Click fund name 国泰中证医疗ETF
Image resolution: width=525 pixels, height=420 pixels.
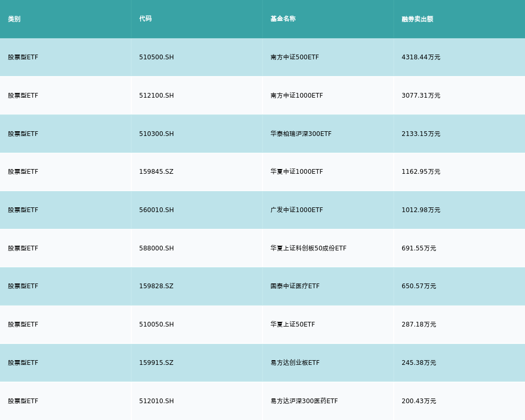(x=295, y=286)
